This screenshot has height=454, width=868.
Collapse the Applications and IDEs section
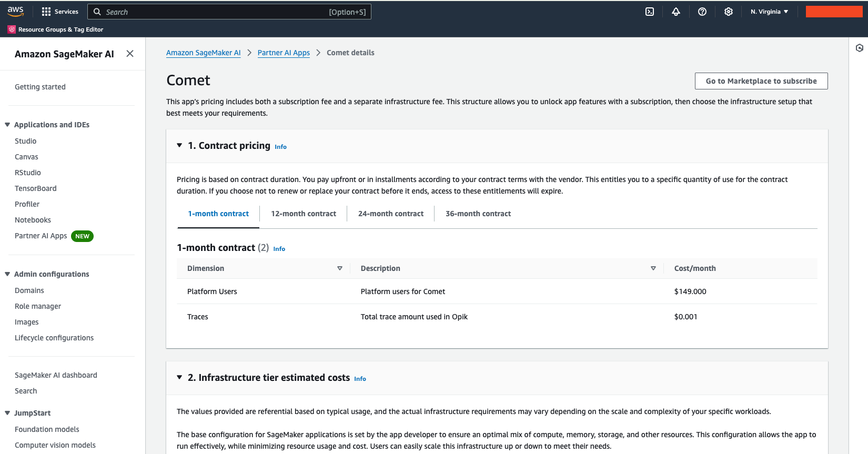[x=7, y=125]
